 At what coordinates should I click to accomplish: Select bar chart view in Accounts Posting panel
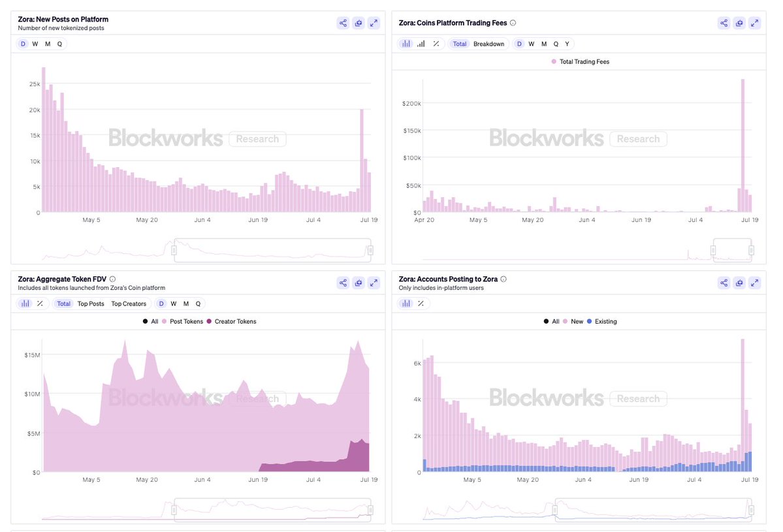coord(406,304)
